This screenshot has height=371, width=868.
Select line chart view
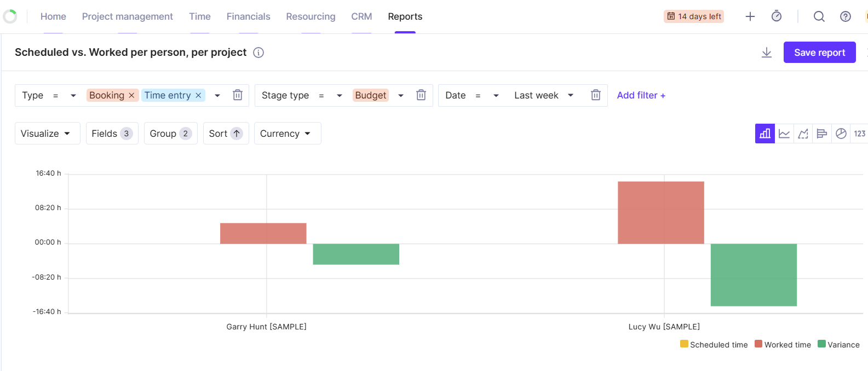[x=784, y=134]
